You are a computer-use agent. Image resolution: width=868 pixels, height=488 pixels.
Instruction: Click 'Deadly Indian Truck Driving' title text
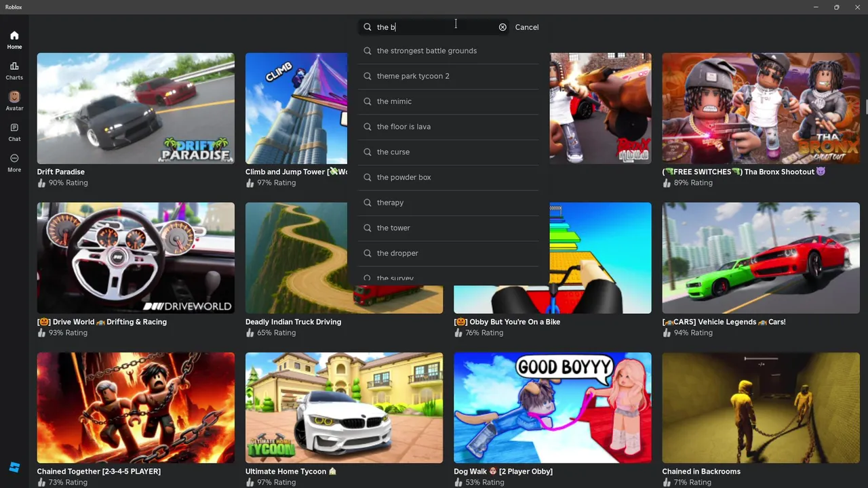click(293, 322)
